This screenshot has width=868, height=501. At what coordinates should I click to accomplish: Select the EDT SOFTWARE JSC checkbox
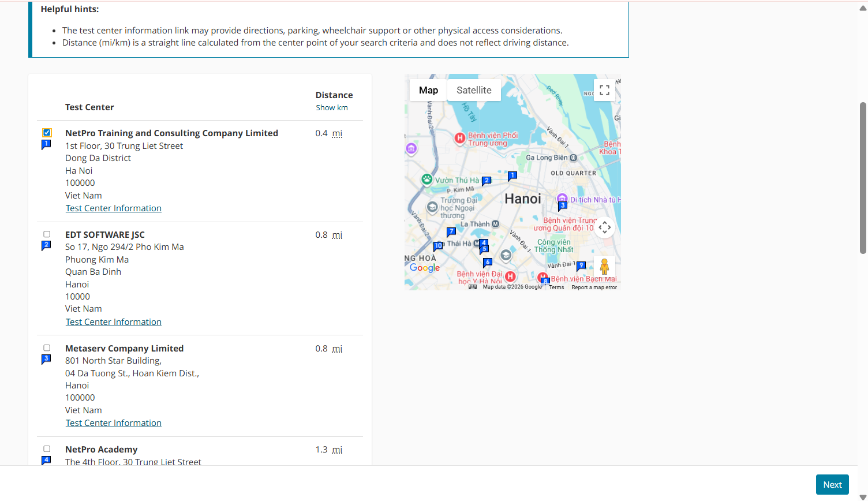click(x=47, y=234)
